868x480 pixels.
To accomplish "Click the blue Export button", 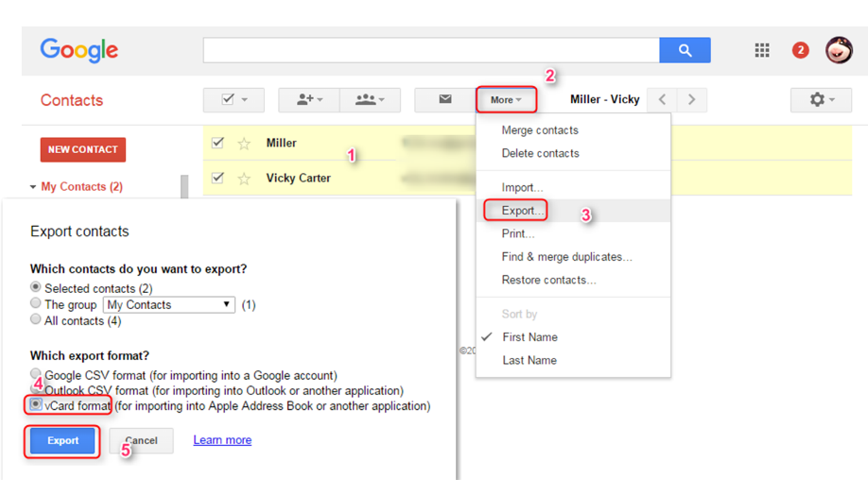I will click(x=62, y=440).
